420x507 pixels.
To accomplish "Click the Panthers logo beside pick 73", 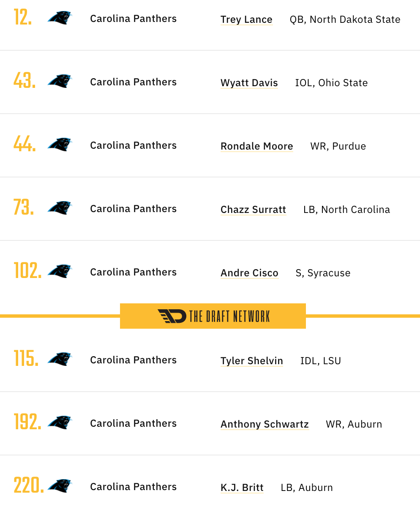I will (x=60, y=208).
